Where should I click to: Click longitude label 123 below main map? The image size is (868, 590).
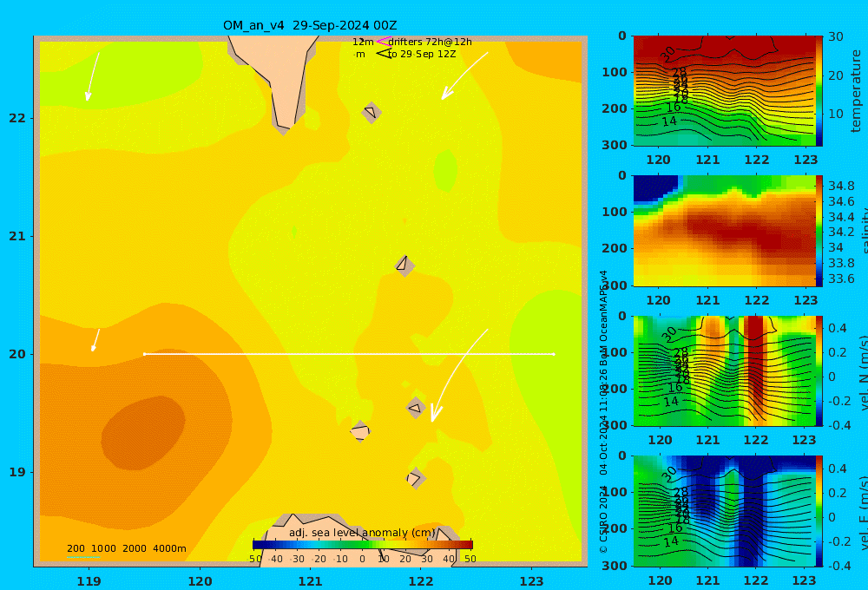[532, 581]
